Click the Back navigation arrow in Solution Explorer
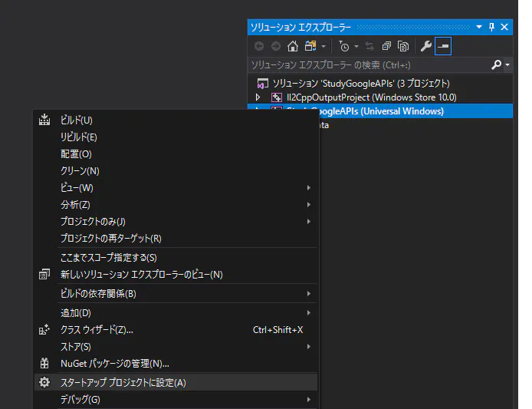The image size is (532, 409). (259, 46)
